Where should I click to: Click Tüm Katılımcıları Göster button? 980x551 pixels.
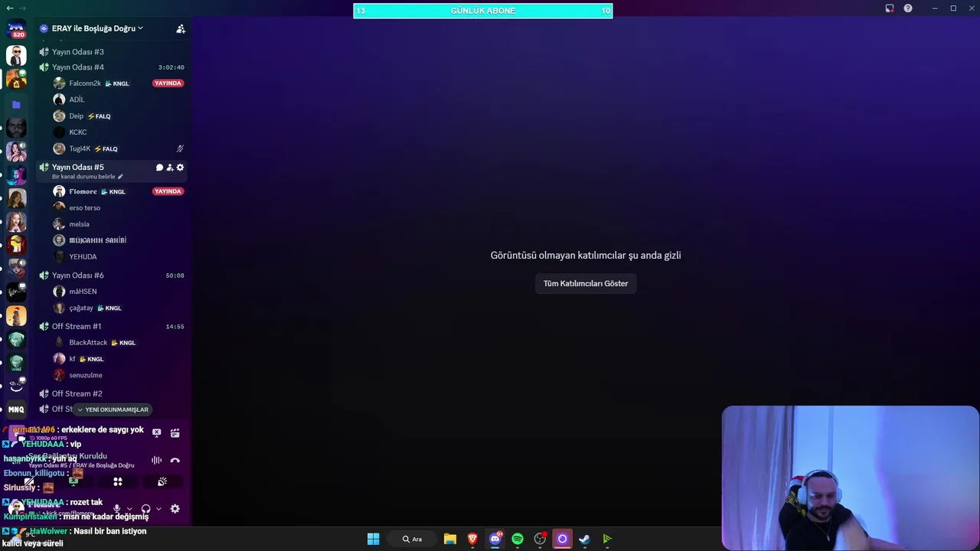tap(586, 283)
